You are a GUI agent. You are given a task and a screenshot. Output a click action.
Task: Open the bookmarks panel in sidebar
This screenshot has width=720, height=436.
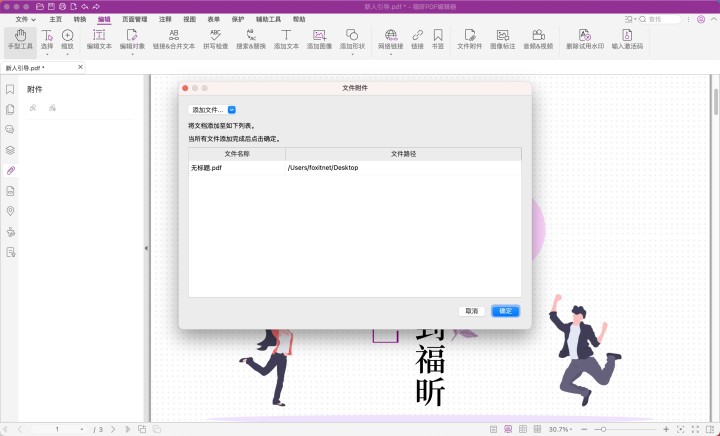point(10,89)
